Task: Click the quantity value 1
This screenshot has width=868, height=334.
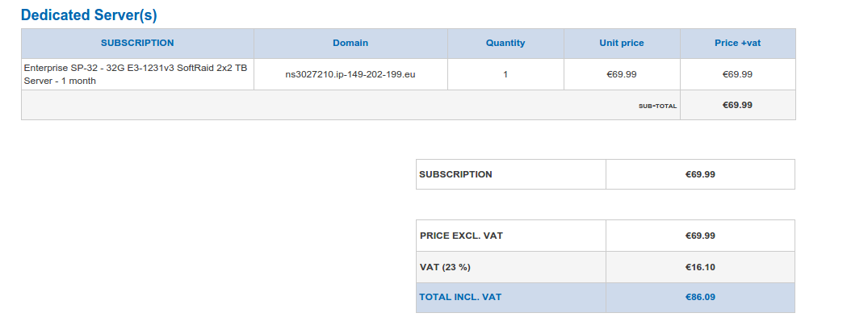Action: (x=505, y=74)
